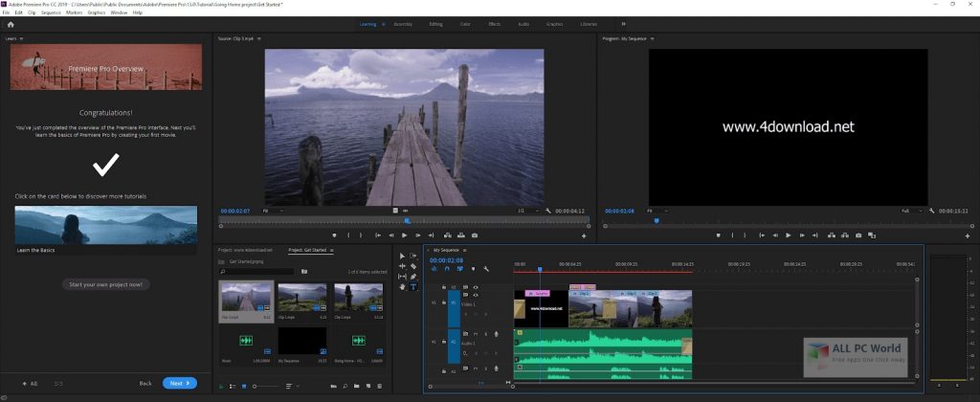This screenshot has width=980, height=402.
Task: Click the Export Frame camera icon in Program monitor
Action: pyautogui.click(x=858, y=235)
